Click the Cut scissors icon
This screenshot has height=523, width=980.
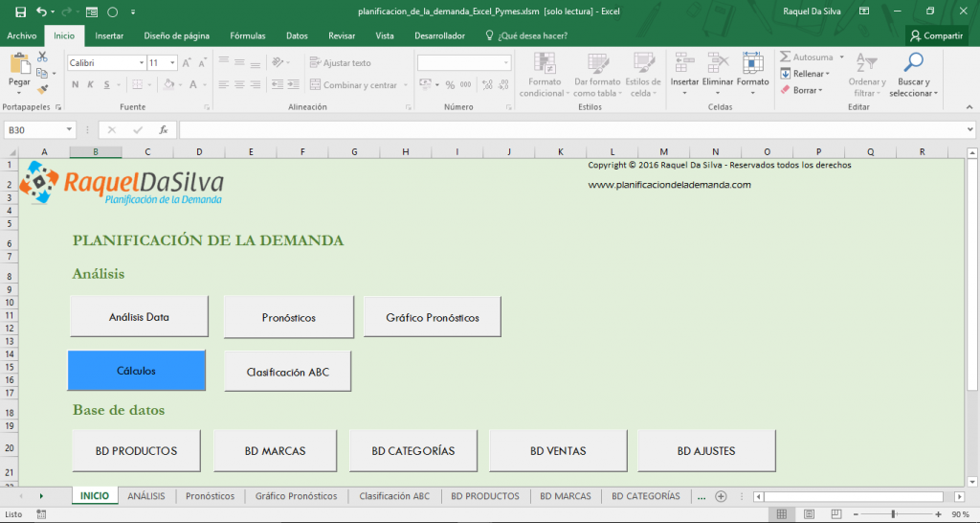point(42,57)
